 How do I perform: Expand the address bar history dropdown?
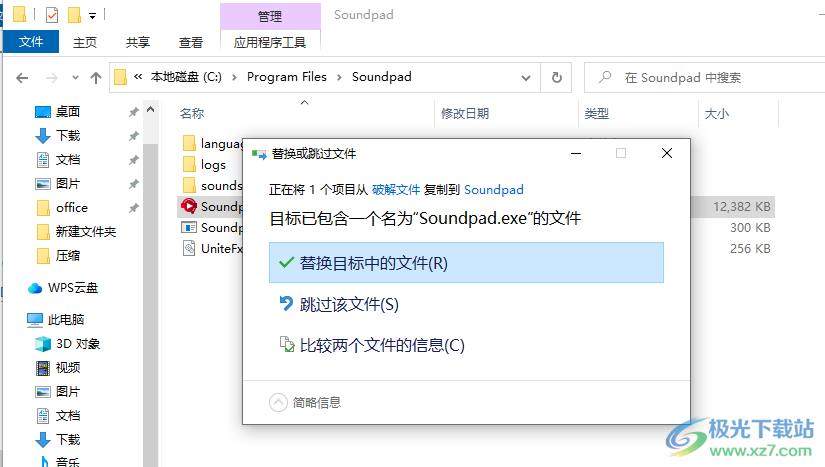point(526,78)
